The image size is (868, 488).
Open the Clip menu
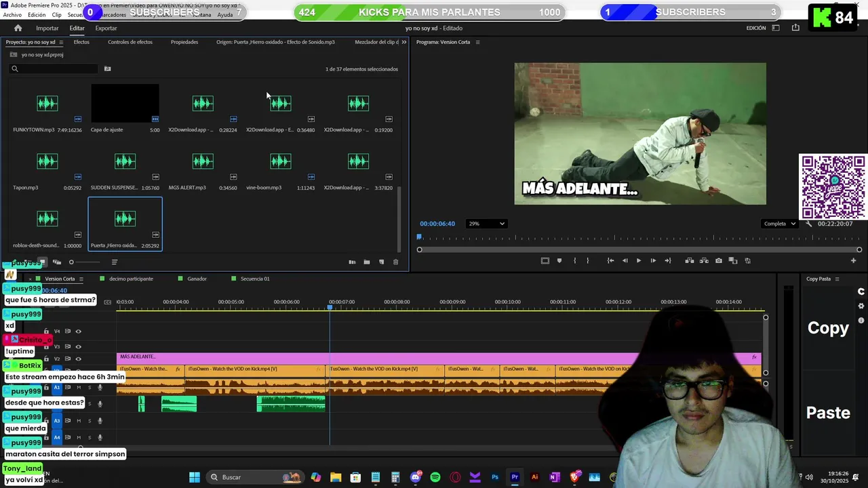tap(57, 15)
